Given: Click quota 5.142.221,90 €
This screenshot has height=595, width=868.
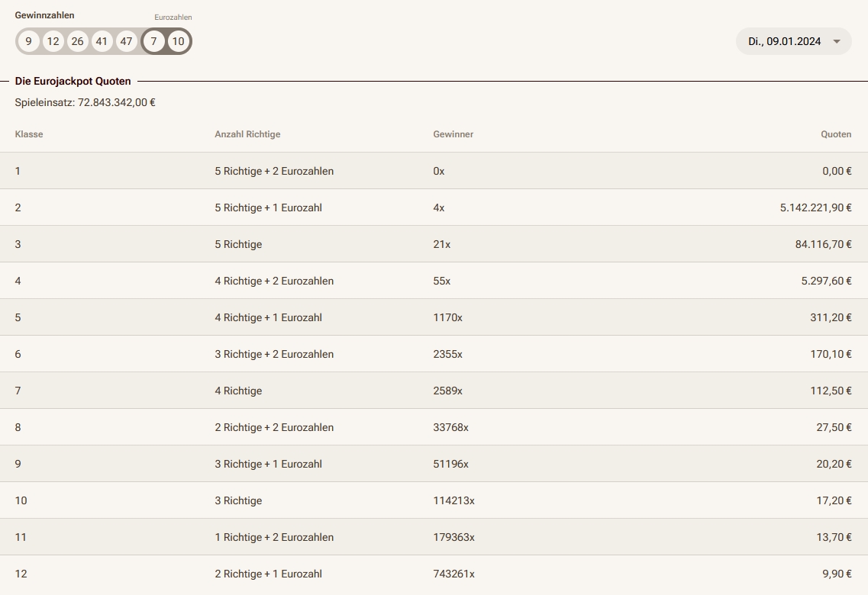Looking at the screenshot, I should coord(816,208).
